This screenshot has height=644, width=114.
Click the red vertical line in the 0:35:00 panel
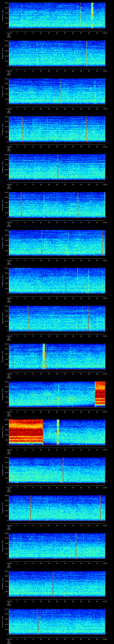58,167
